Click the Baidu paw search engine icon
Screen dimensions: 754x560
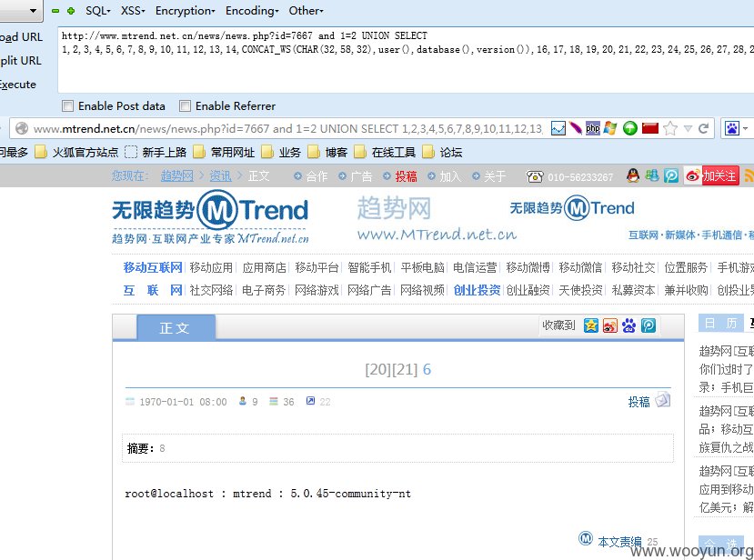[x=732, y=128]
